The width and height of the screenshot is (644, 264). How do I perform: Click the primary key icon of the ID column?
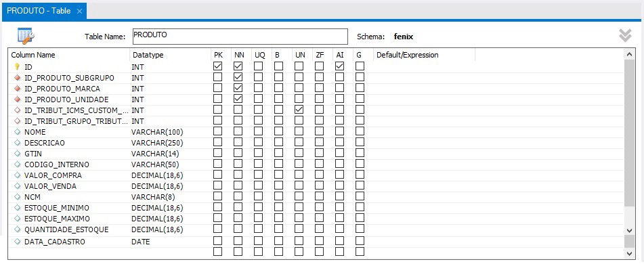coord(17,66)
